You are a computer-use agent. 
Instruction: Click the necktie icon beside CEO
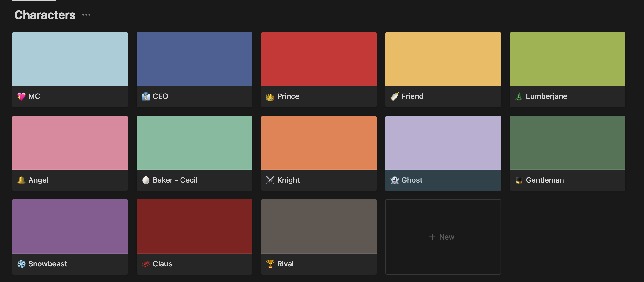(146, 96)
